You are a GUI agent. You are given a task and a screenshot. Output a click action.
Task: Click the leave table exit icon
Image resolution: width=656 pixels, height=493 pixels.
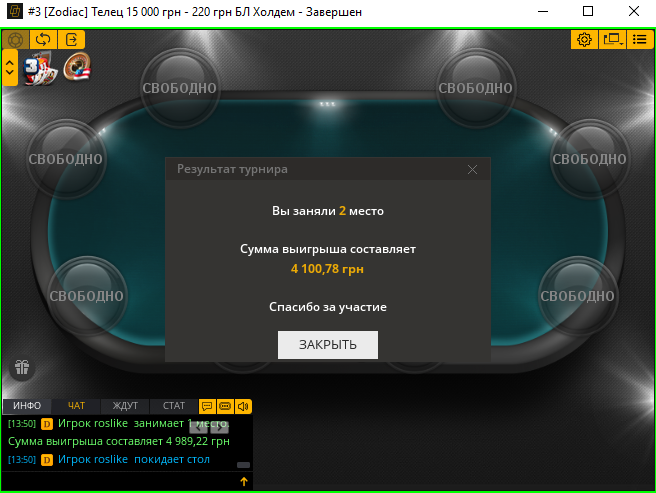[x=72, y=40]
